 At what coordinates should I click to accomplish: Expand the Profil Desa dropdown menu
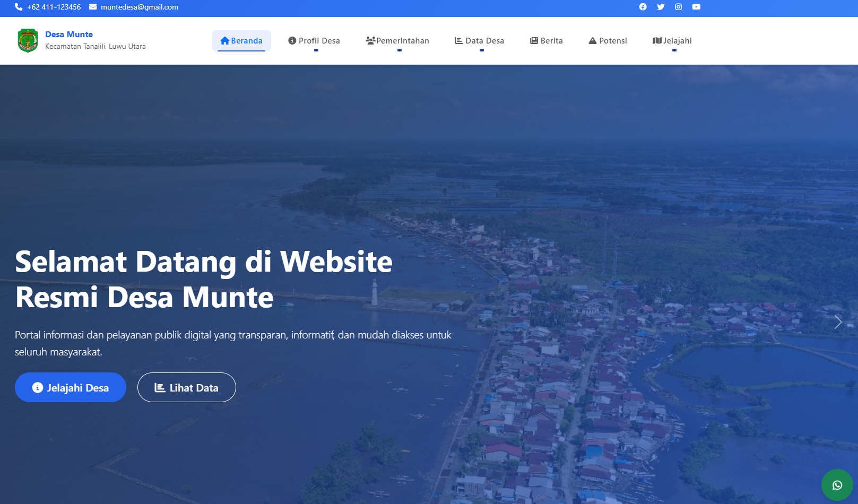point(314,40)
